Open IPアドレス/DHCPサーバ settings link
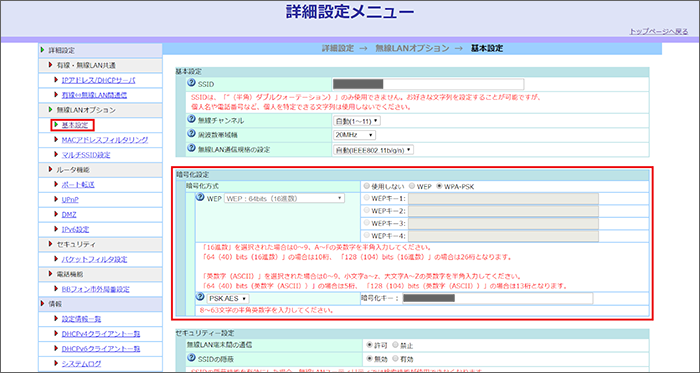 pos(98,80)
